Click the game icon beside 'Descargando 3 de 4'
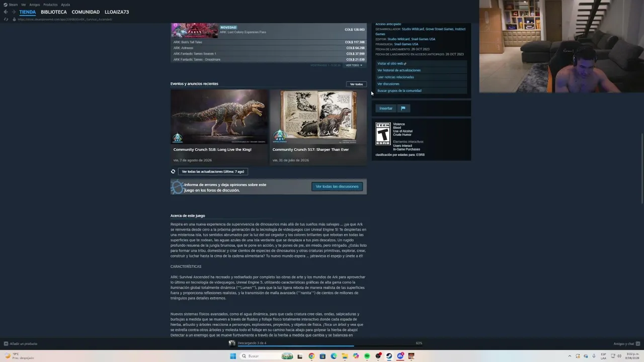This screenshot has width=644, height=362. tap(232, 343)
